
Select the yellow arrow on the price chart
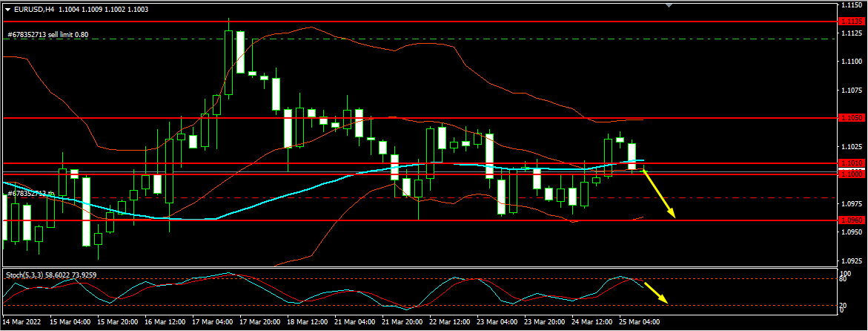(659, 194)
